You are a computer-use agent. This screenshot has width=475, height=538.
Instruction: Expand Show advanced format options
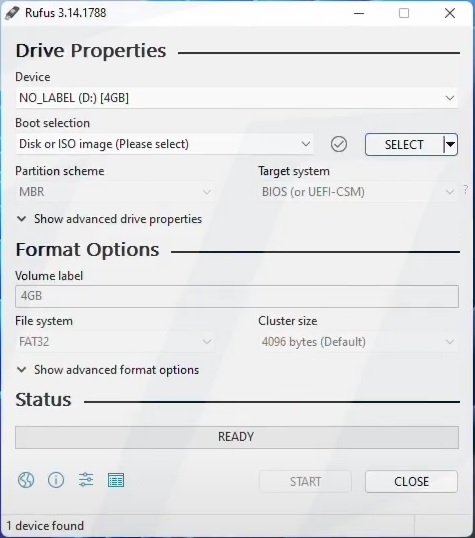pos(108,370)
